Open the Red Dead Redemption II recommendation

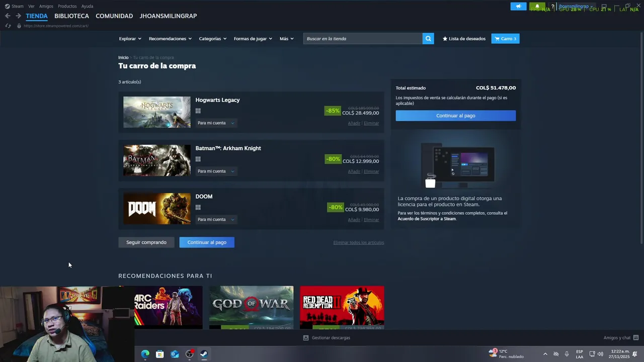pyautogui.click(x=342, y=307)
